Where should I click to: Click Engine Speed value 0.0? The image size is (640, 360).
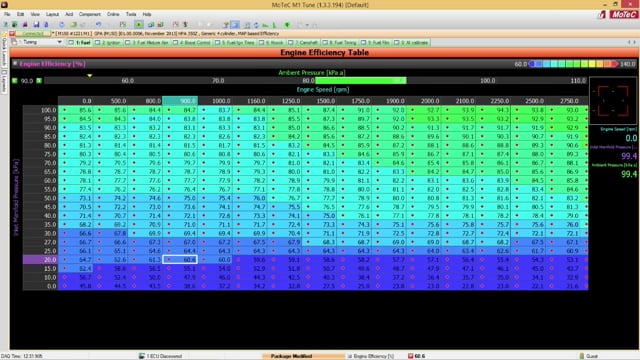(631, 138)
